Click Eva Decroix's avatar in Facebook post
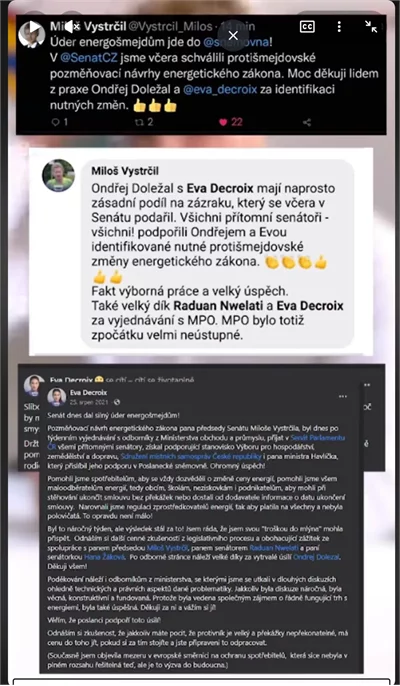Screen dimensions: 400x686 [x=56, y=397]
